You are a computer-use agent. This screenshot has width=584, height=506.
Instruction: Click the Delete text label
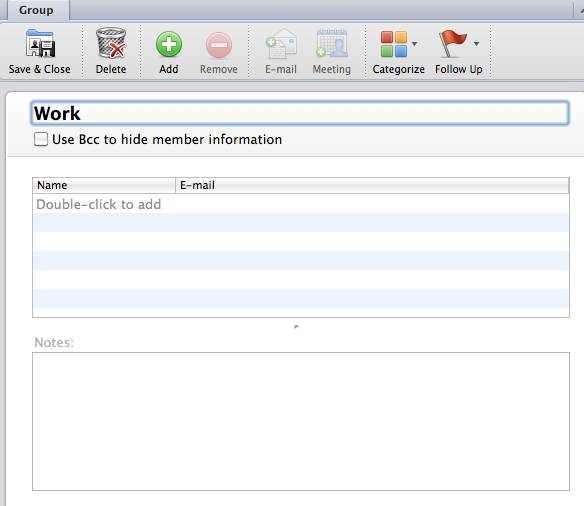click(x=111, y=69)
